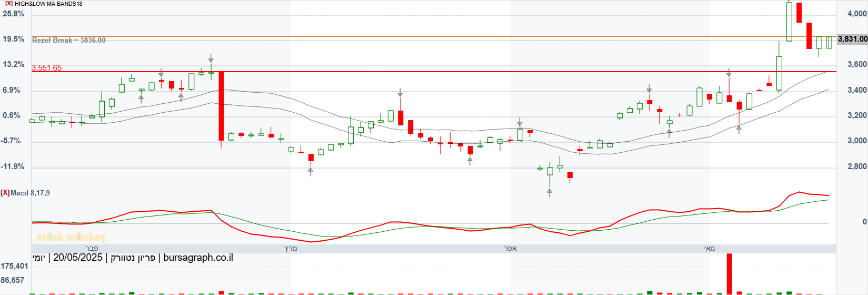This screenshot has height=295, width=868.
Task: Click the volume label 86,657
Action: (13, 280)
